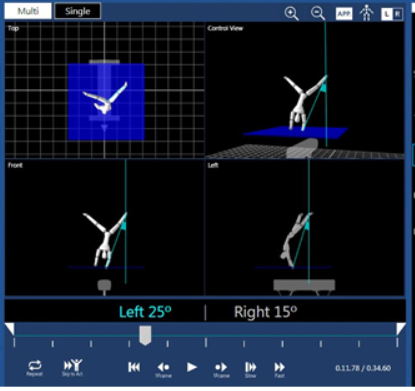The width and height of the screenshot is (415, 391).
Task: Select the L side toggle
Action: tap(387, 14)
